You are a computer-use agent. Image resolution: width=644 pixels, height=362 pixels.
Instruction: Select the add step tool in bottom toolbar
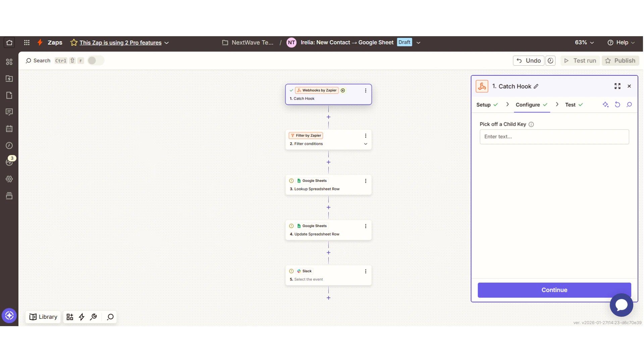69,317
